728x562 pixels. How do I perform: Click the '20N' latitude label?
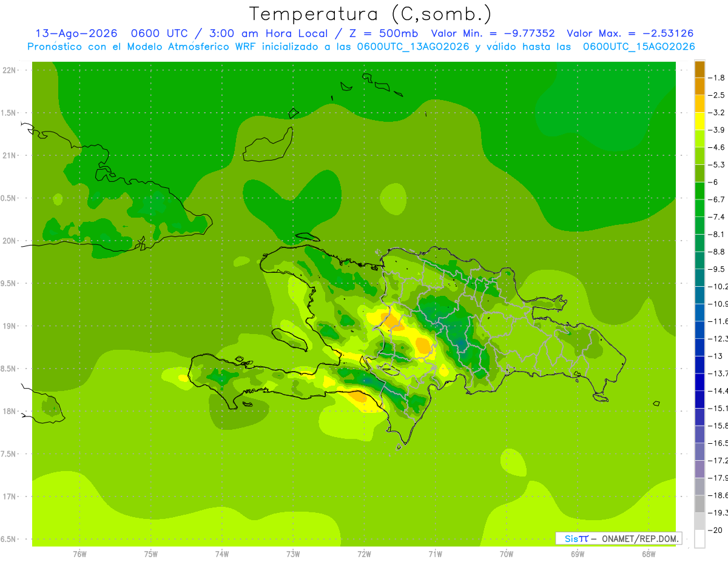click(10, 241)
